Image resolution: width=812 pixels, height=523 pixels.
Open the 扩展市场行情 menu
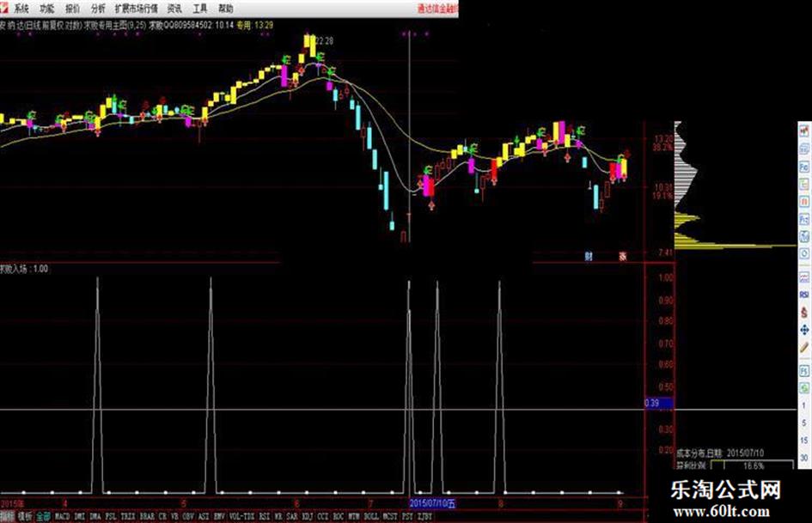pos(137,9)
